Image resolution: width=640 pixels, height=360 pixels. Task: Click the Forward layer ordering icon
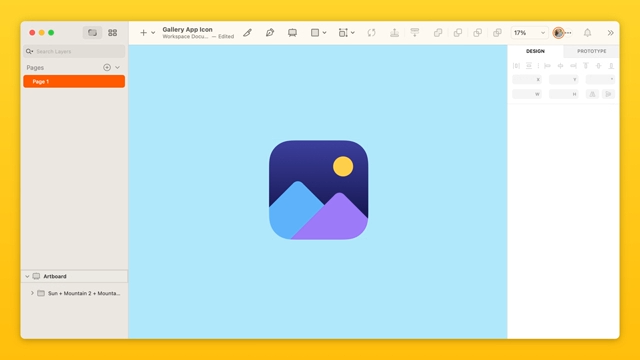[394, 33]
